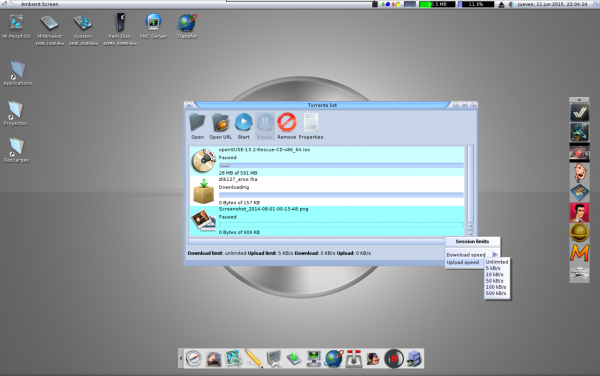Click the eject icon in the top bar
Screen dimensions: 600x376
tap(501, 5)
